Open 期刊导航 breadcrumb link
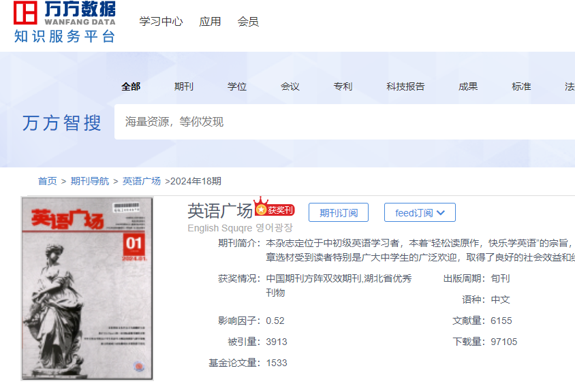The height and width of the screenshot is (392, 575). (90, 181)
